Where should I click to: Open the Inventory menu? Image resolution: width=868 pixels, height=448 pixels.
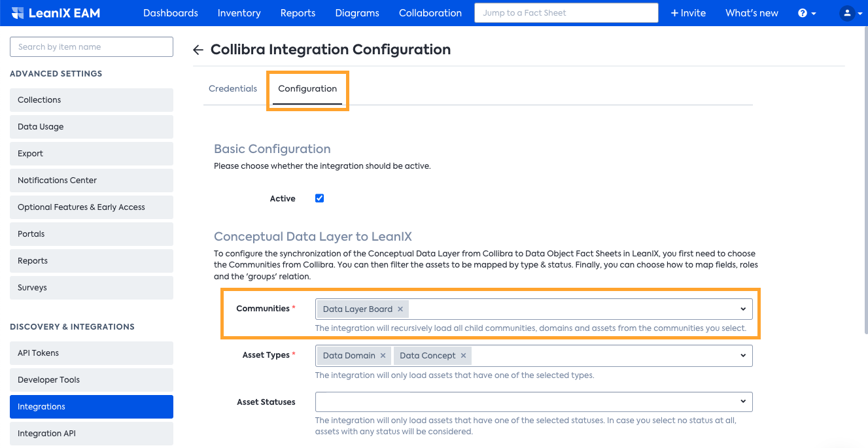[239, 13]
